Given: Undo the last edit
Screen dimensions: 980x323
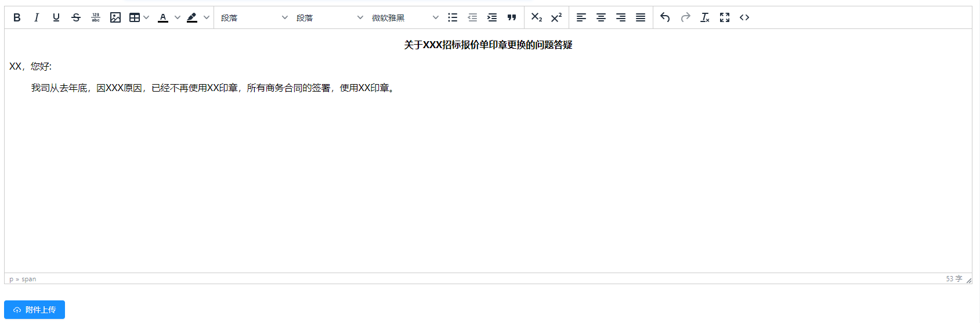Looking at the screenshot, I should (x=666, y=17).
